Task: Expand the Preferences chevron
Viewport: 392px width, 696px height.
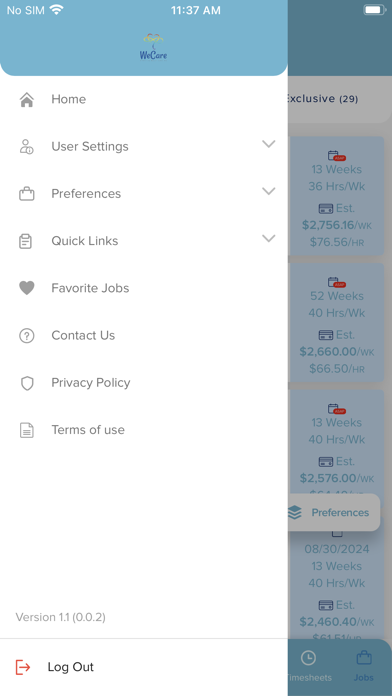Action: 269,191
